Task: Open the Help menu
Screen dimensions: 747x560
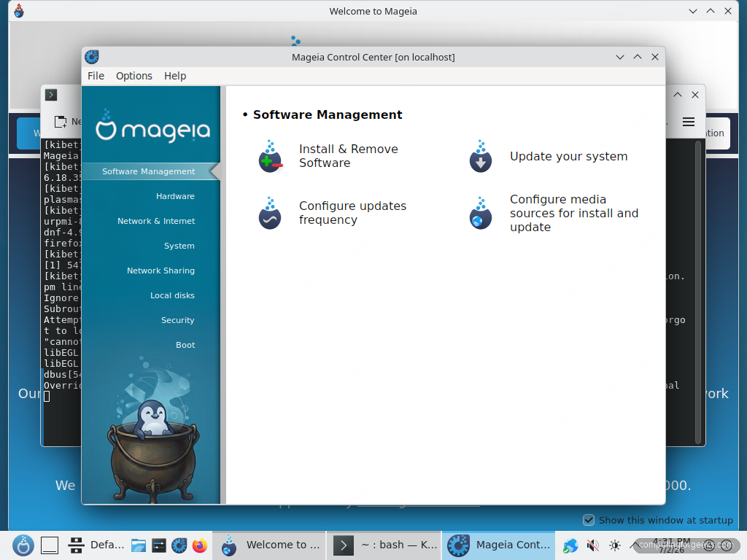Action: click(175, 76)
